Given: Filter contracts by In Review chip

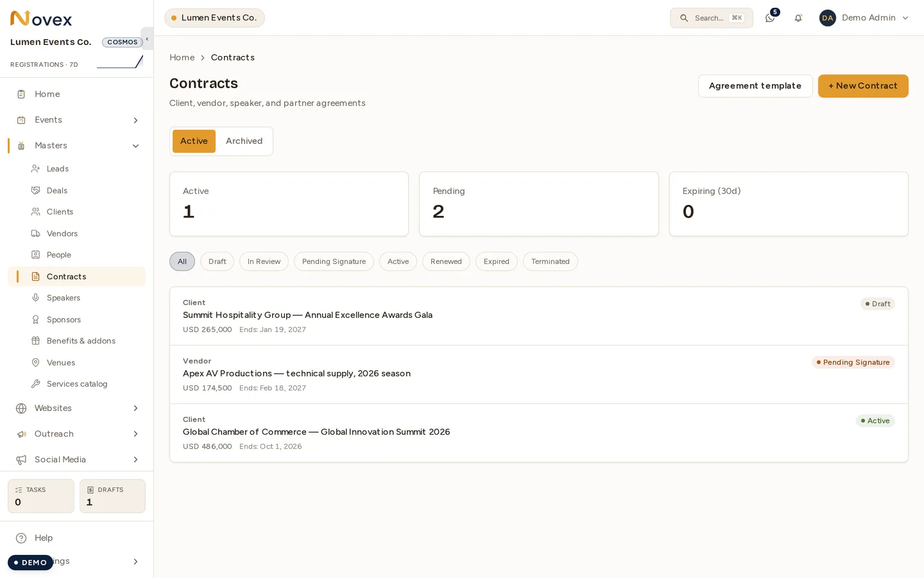Looking at the screenshot, I should point(264,261).
